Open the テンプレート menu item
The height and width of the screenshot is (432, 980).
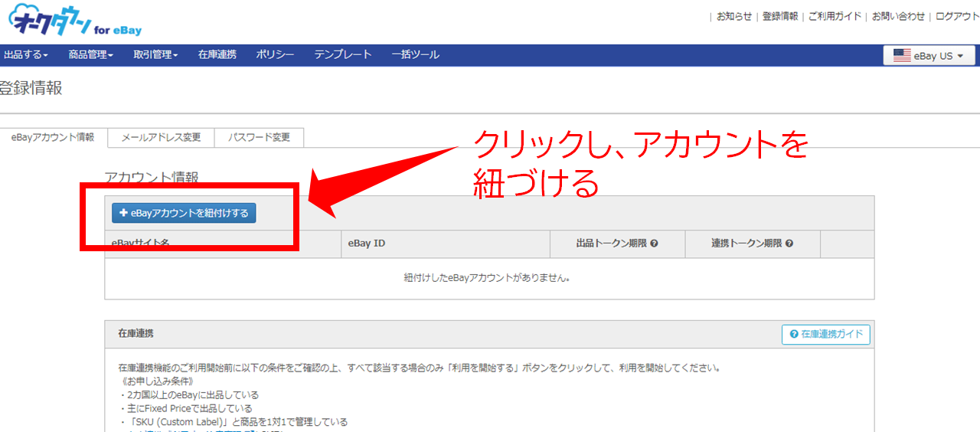tap(343, 55)
